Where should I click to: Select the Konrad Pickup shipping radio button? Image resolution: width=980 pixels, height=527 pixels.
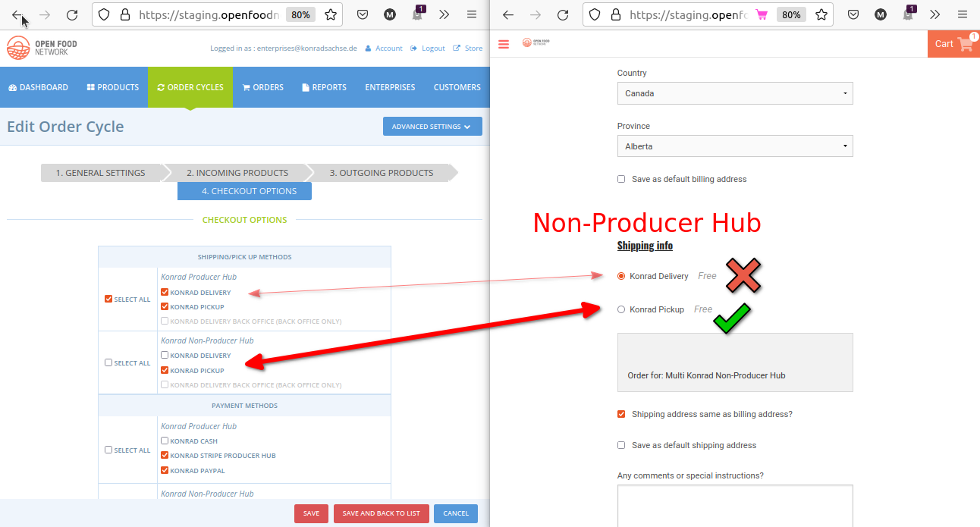point(621,309)
